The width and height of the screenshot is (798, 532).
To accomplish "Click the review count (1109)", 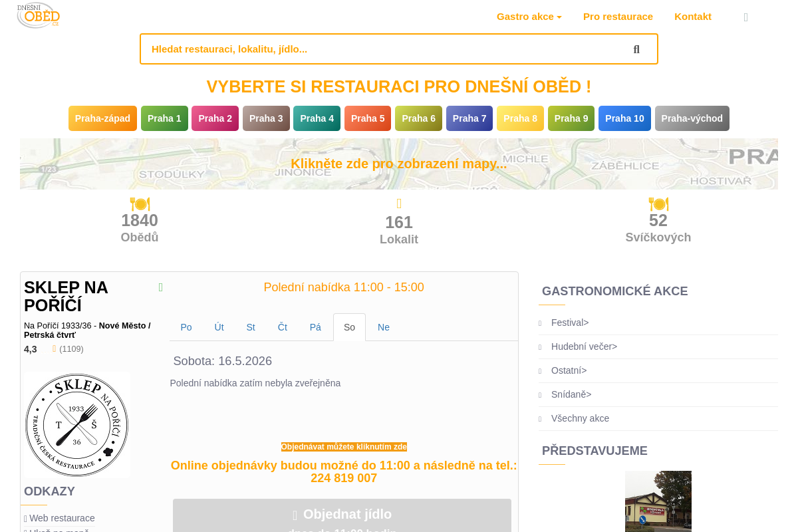I will pyautogui.click(x=71, y=349).
